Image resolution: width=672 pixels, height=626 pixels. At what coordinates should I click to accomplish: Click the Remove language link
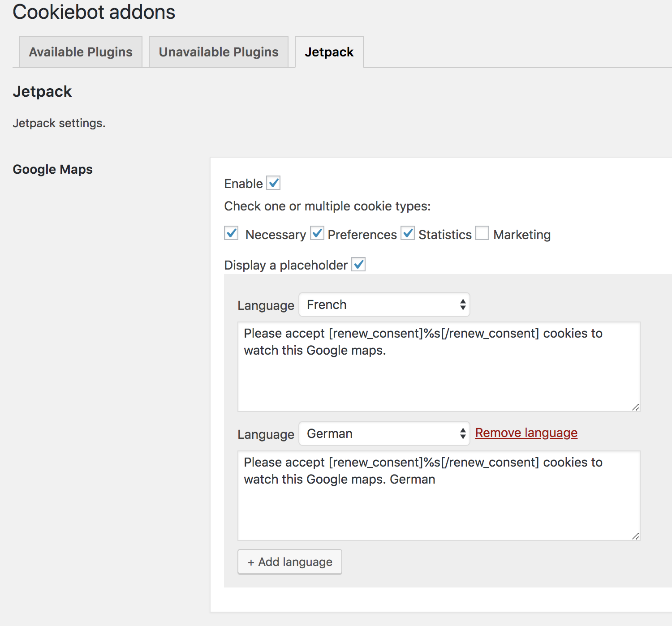coord(526,433)
